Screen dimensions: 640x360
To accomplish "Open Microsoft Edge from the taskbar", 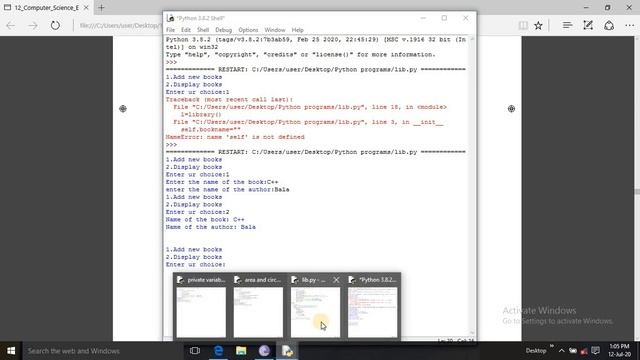I will [x=218, y=351].
